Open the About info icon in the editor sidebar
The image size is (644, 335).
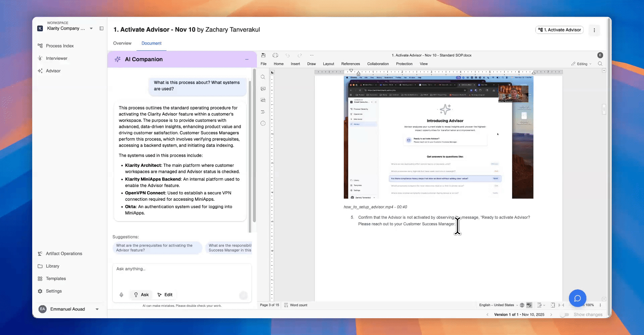(263, 124)
